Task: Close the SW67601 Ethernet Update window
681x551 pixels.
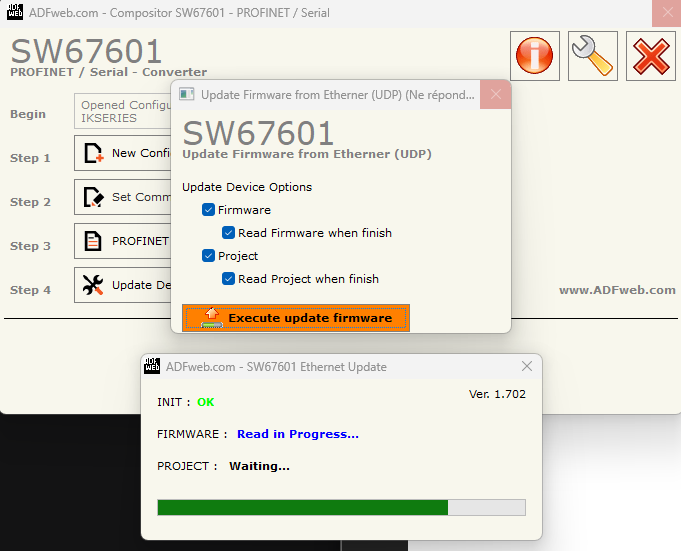Action: click(527, 366)
